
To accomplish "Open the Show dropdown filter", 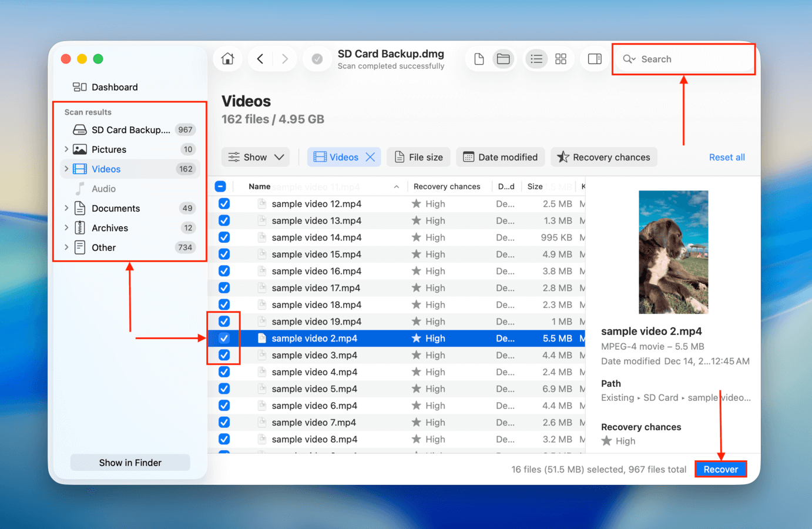I will 256,157.
